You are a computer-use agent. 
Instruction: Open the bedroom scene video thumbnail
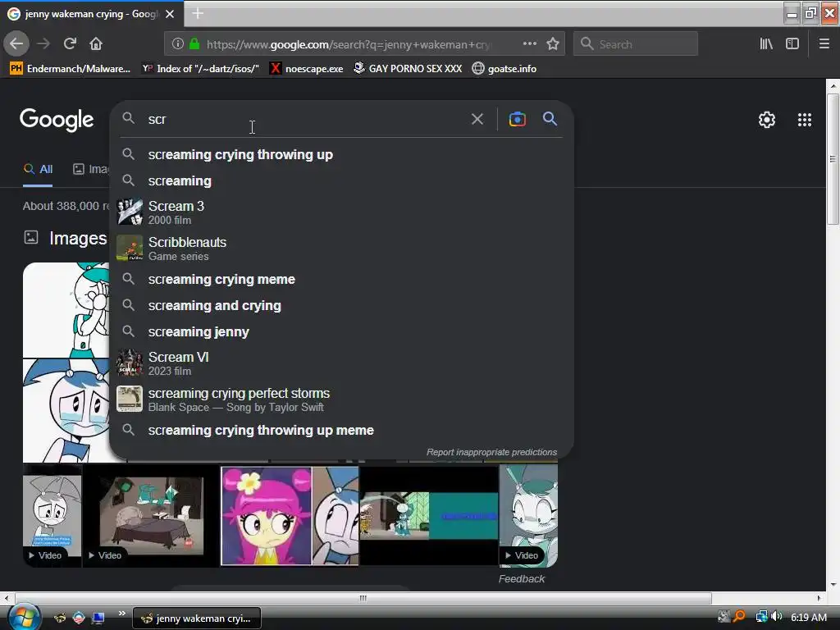pyautogui.click(x=151, y=516)
